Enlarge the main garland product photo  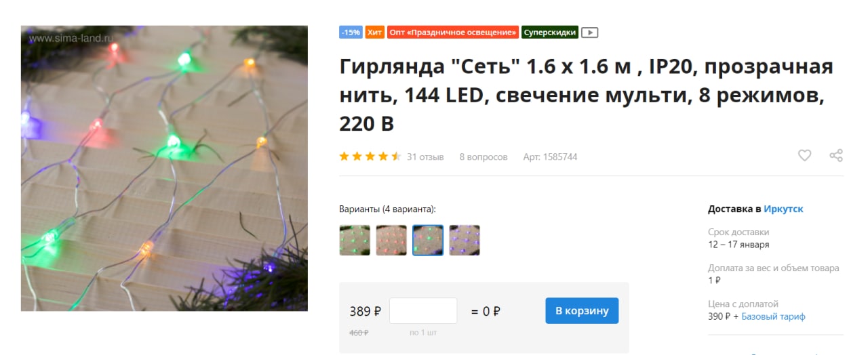click(x=164, y=169)
